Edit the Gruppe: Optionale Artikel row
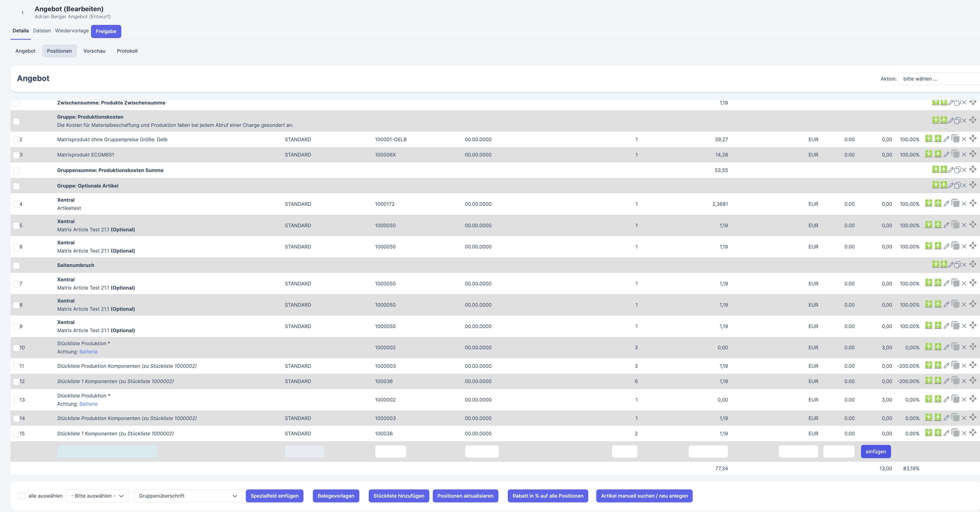980x512 pixels. coord(951,185)
